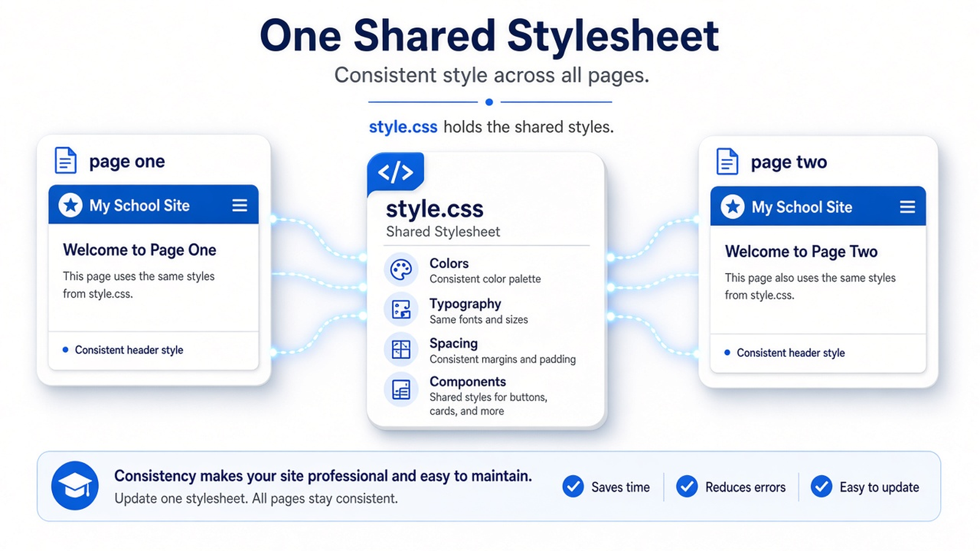This screenshot has height=551, width=980.
Task: Click the "Reduces errors" label
Action: pyautogui.click(x=745, y=487)
